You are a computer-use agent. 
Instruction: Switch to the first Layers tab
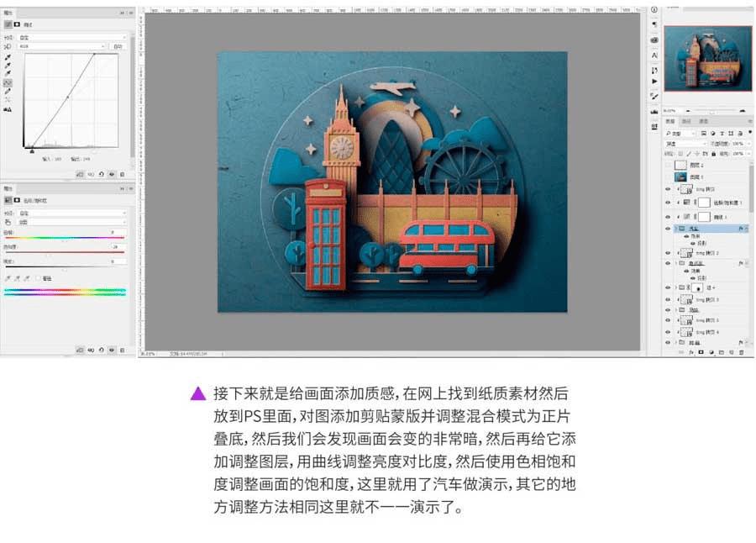coord(670,121)
